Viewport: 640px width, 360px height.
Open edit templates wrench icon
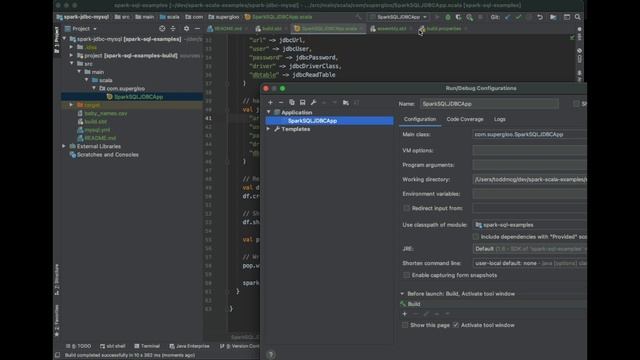313,102
